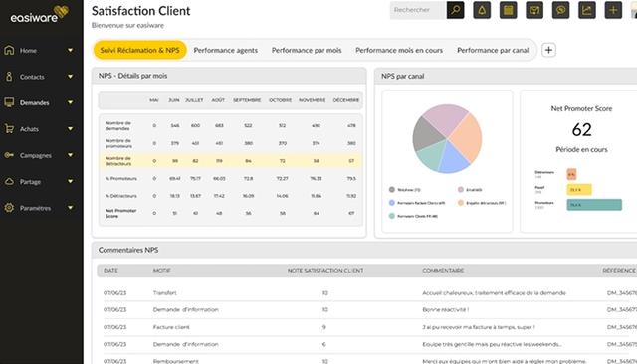Click the Campagnes megaphone icon
Viewport: 637px width, 364px height.
pos(9,155)
